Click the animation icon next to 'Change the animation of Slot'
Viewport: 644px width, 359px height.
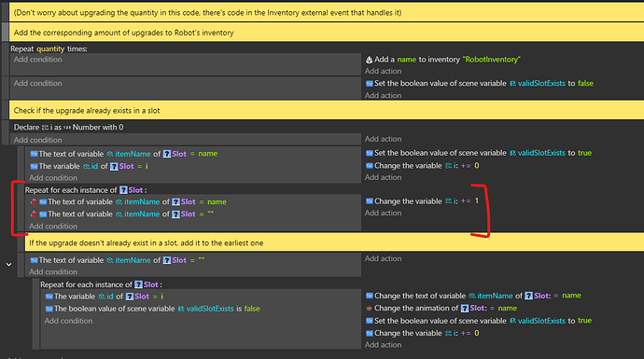tap(369, 309)
